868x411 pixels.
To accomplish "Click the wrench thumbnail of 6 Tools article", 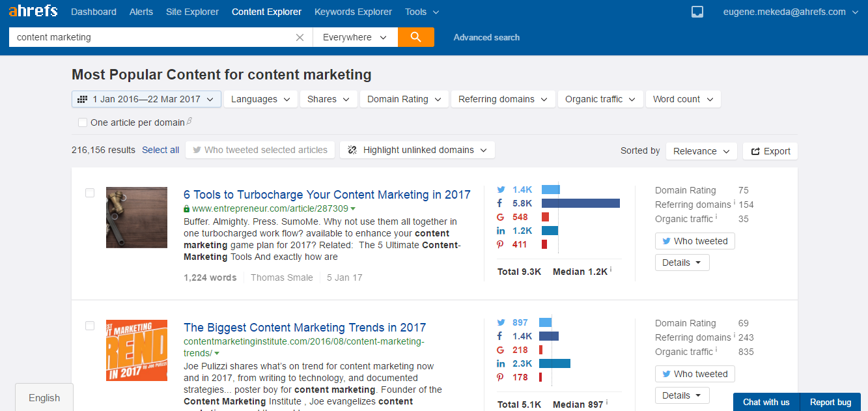I will tap(137, 218).
